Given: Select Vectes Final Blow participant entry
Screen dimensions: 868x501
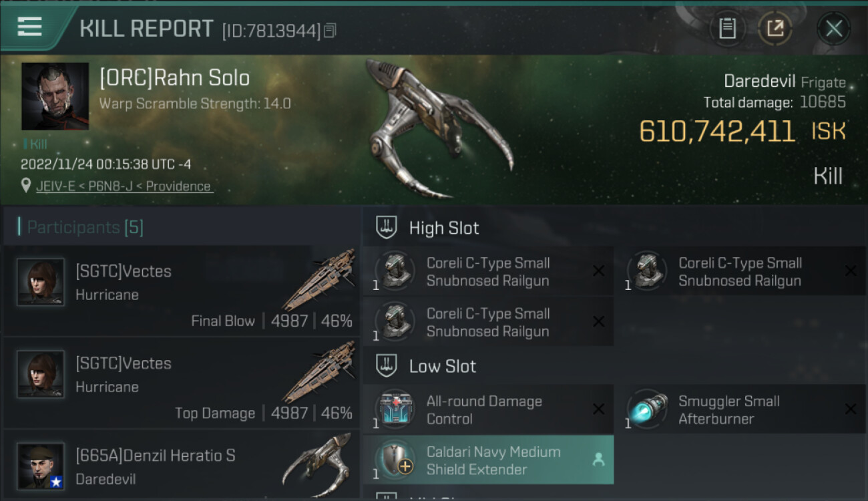Looking at the screenshot, I should (182, 291).
